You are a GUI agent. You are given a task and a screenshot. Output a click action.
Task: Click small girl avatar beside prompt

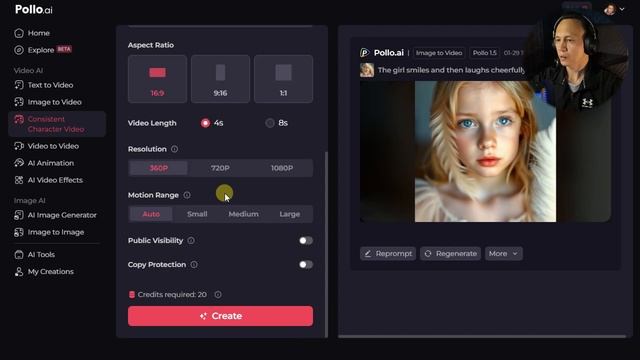click(x=367, y=70)
